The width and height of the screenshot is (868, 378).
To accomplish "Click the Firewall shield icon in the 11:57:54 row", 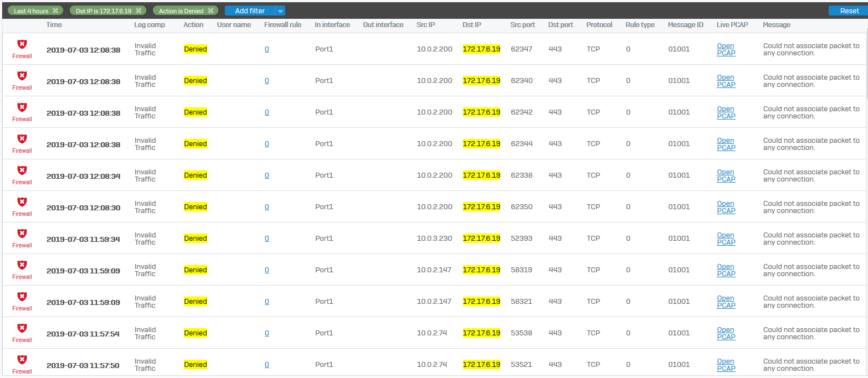I will click(22, 328).
